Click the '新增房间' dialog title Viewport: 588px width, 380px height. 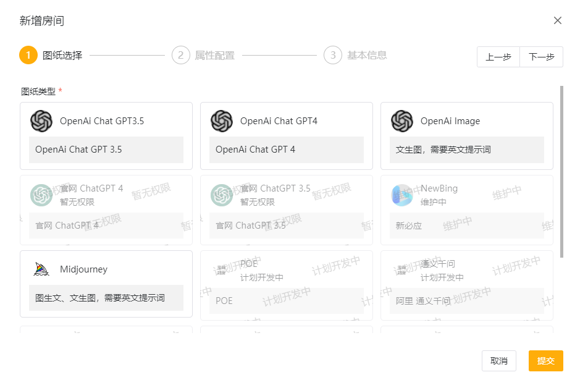click(42, 20)
